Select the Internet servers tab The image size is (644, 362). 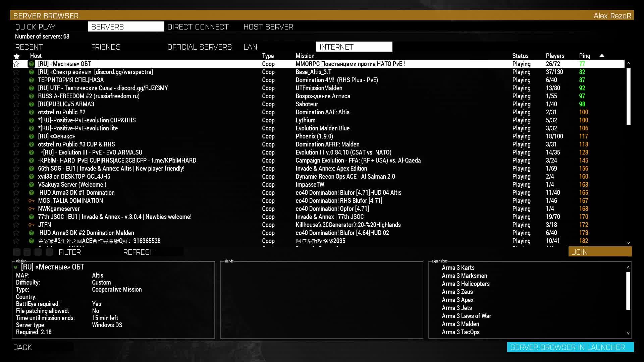(x=354, y=47)
